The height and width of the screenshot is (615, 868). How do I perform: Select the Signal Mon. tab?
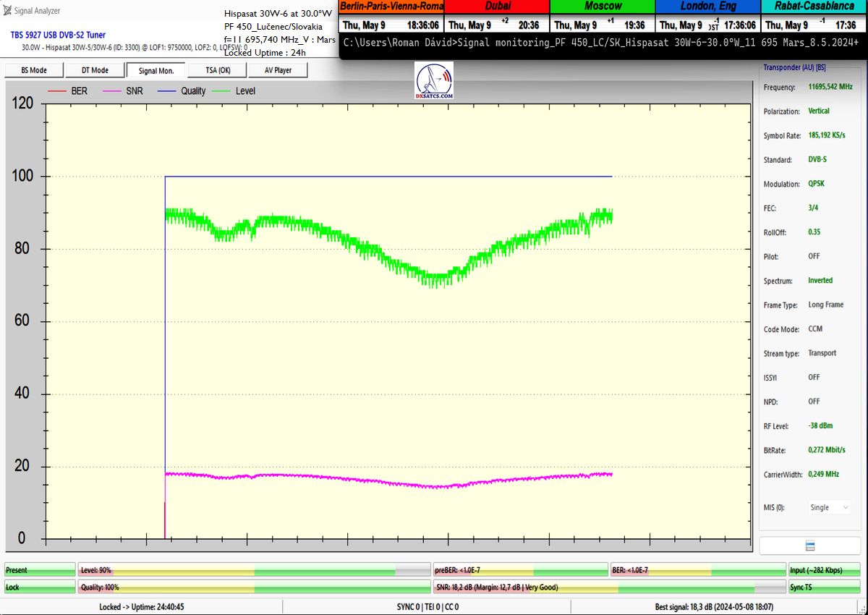pos(156,70)
